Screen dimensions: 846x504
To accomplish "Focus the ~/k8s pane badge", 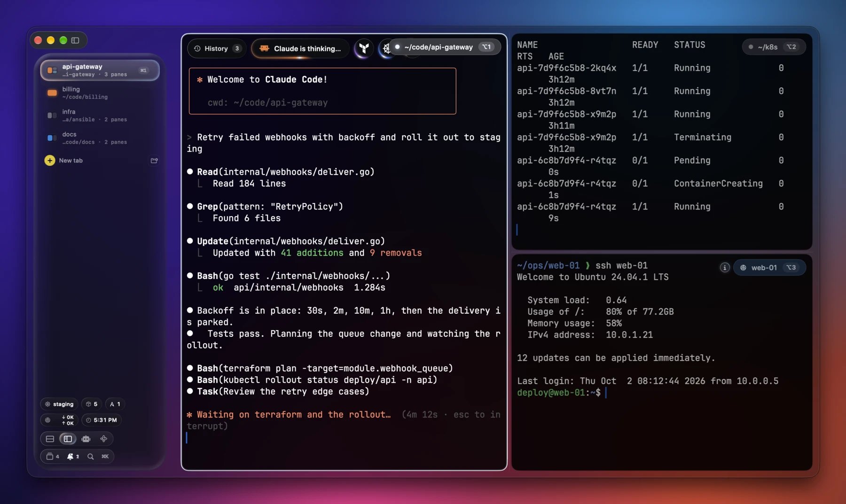I will [x=774, y=47].
